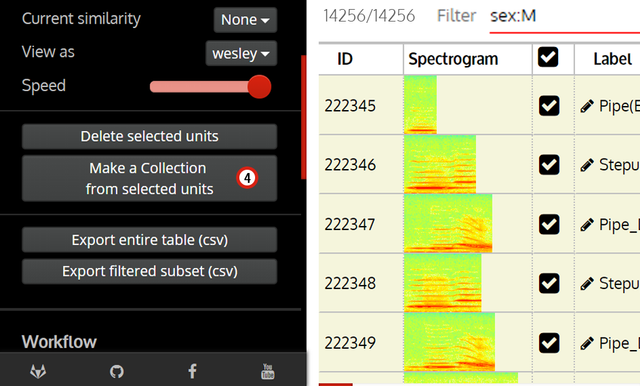Play spectrogram thumbnail of row 222346
640x386 pixels.
[x=440, y=164]
